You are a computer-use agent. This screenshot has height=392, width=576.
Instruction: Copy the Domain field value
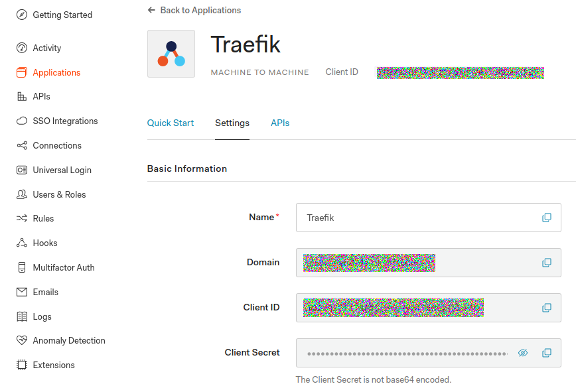(547, 263)
